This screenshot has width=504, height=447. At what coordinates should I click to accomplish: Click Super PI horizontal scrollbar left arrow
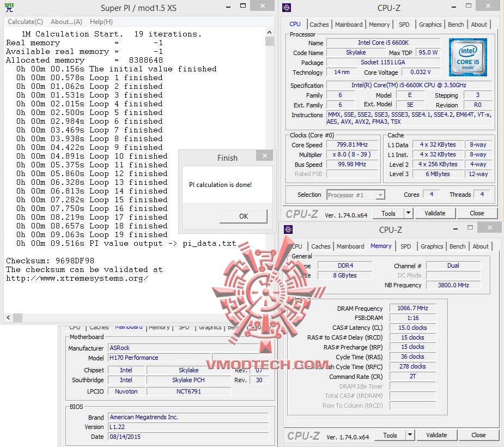click(8, 318)
